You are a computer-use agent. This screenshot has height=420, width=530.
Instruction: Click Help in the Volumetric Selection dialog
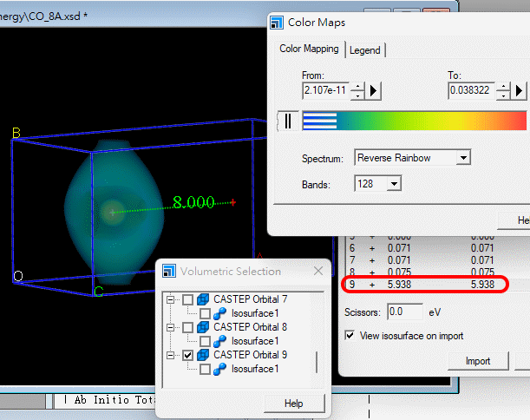(x=292, y=403)
